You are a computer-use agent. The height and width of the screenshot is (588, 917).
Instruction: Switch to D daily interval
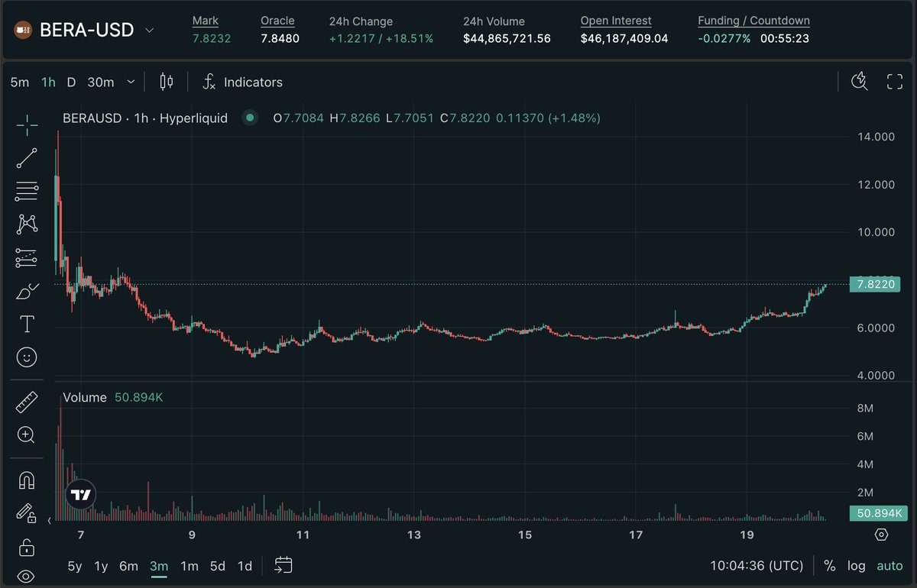pos(71,82)
